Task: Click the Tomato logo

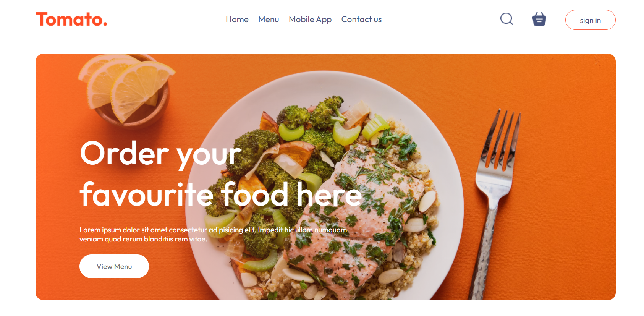Action: 71,19
